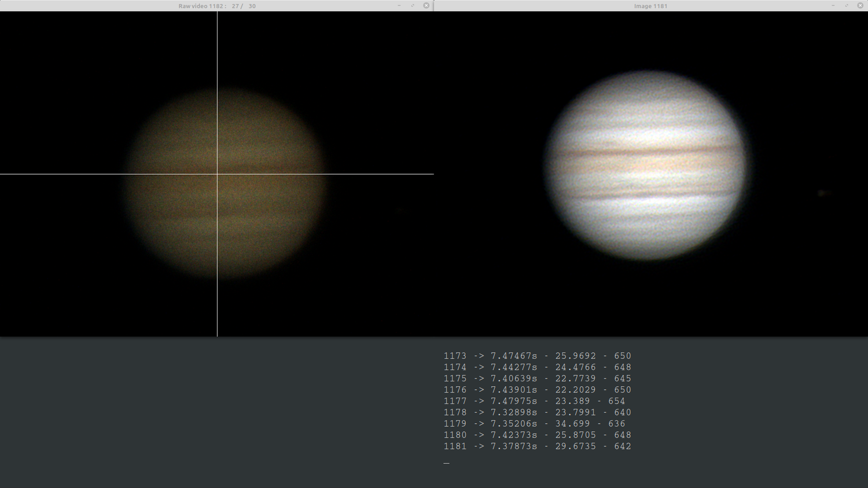
Task: Click the vertical crosshair line
Action: click(x=217, y=278)
